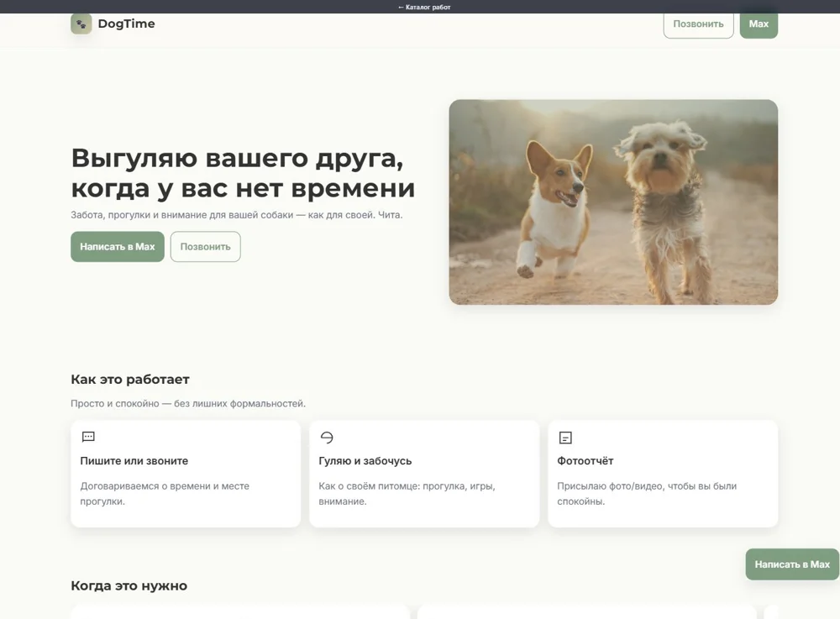
Task: Click the photo report icon above Фотоотчёт
Action: pos(565,438)
